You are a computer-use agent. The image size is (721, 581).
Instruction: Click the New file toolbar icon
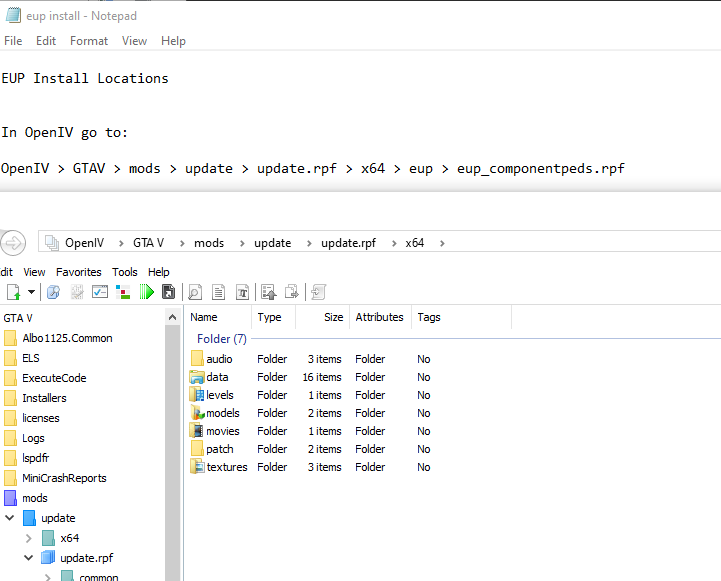pos(13,292)
